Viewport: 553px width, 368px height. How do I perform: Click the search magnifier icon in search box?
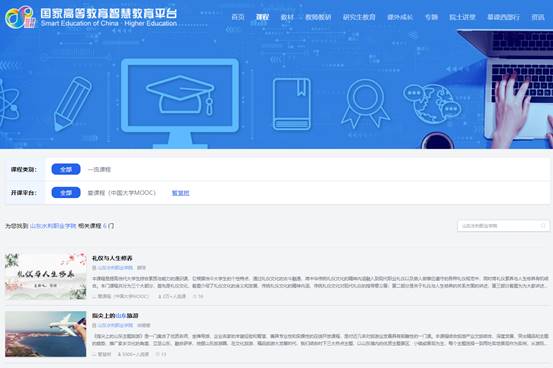(x=543, y=225)
